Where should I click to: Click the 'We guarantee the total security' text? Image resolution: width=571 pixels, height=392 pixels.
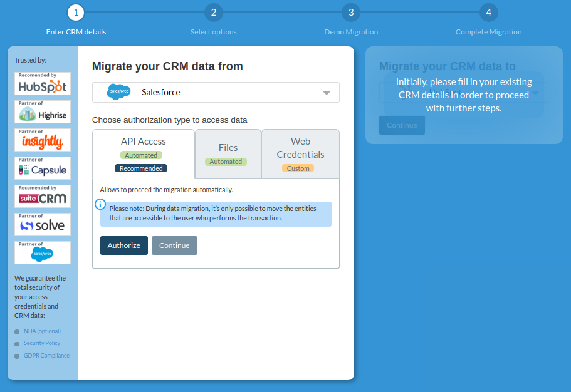click(x=40, y=297)
